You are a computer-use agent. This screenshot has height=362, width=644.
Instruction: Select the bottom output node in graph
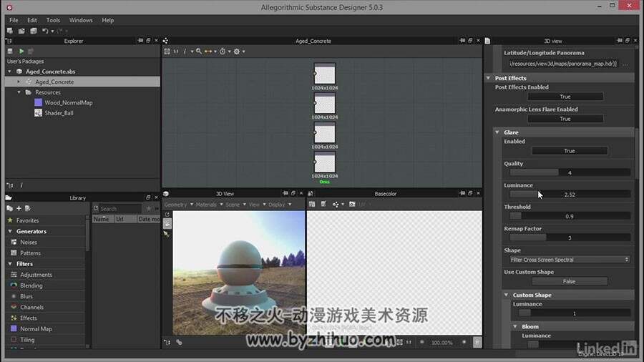[x=324, y=162]
